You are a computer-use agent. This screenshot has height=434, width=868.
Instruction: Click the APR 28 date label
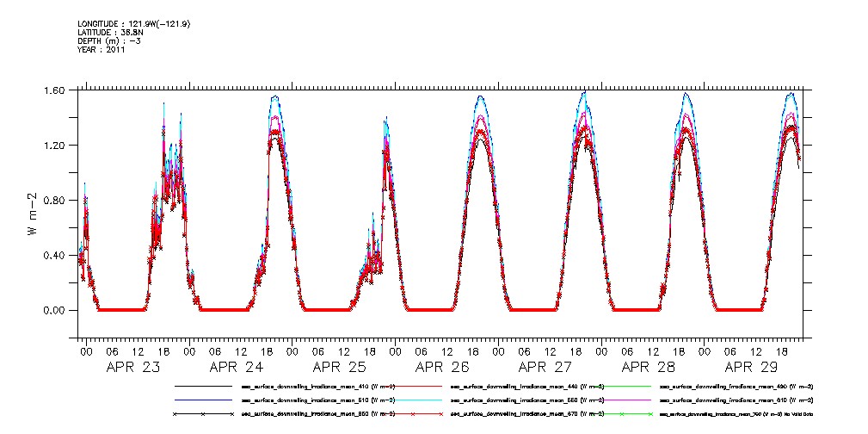tap(649, 367)
